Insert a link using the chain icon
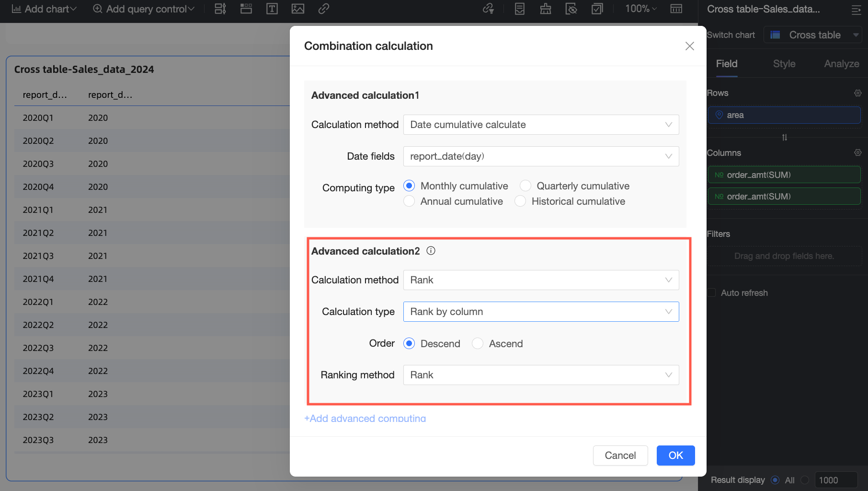The height and width of the screenshot is (491, 868). point(324,9)
